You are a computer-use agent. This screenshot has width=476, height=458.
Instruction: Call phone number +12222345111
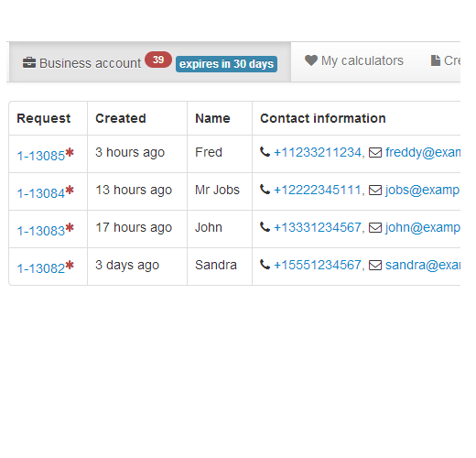point(318,190)
